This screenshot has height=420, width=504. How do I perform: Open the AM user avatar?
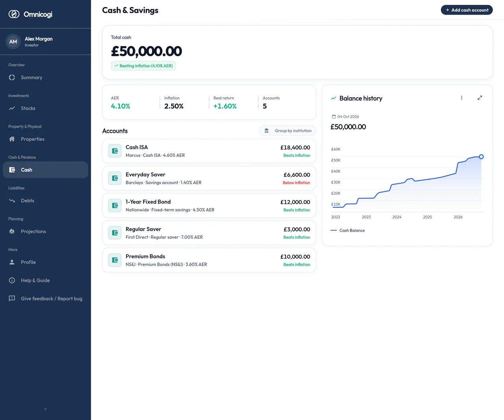point(13,42)
